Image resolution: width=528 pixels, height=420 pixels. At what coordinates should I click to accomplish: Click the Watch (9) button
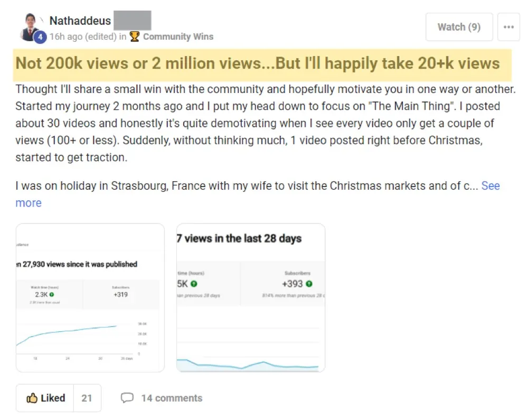pos(459,27)
